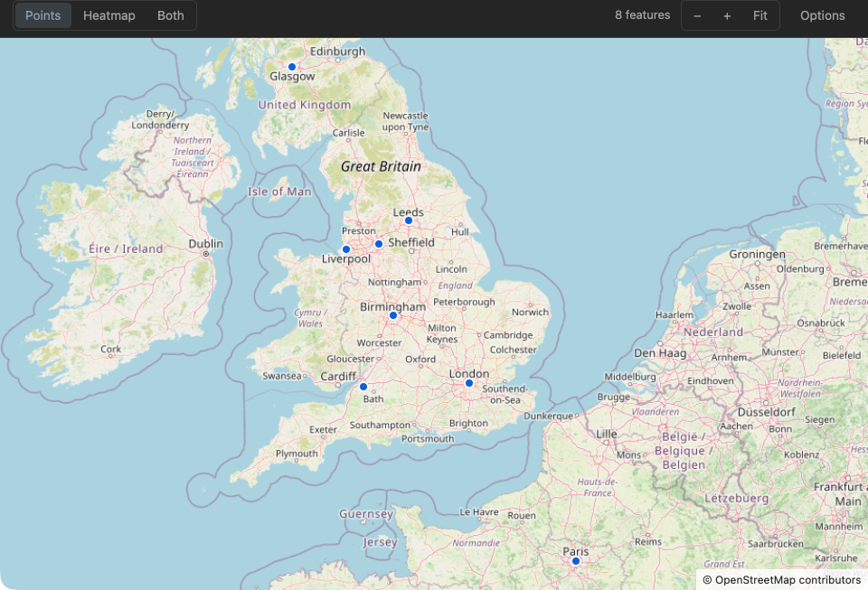Screen dimensions: 868x590
Task: Click the 'Lëtzebuerg' country label
Action: (736, 498)
